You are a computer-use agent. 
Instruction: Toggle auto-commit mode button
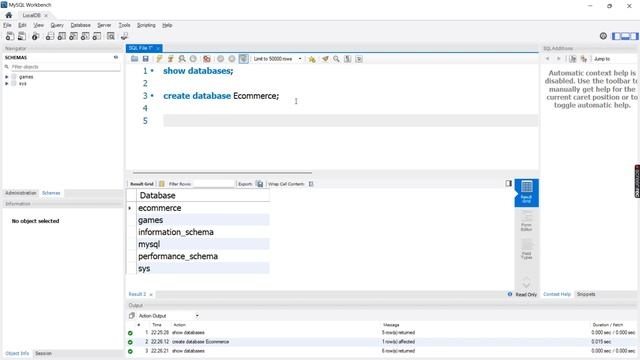point(243,59)
